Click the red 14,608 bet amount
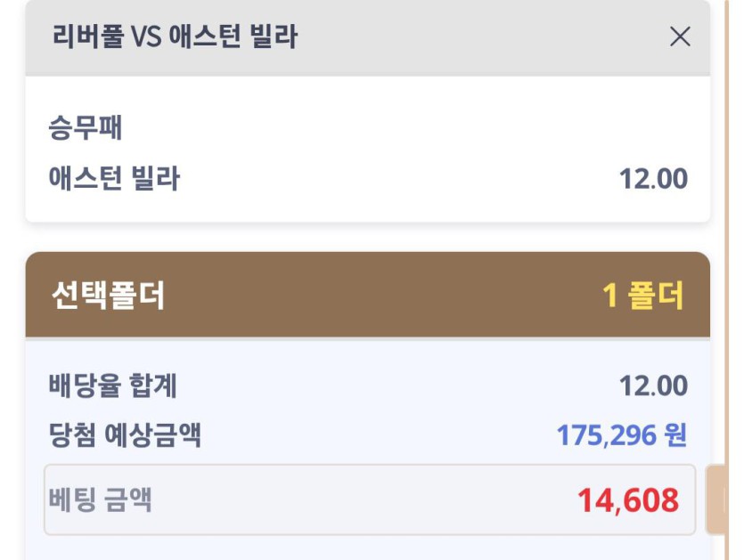Screen dimensions: 744x560 click(x=627, y=500)
